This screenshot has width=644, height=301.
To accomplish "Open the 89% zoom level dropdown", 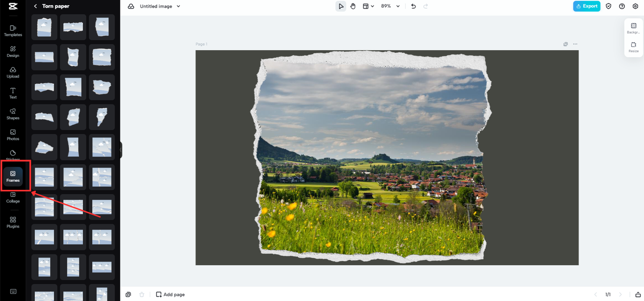I will pos(391,6).
